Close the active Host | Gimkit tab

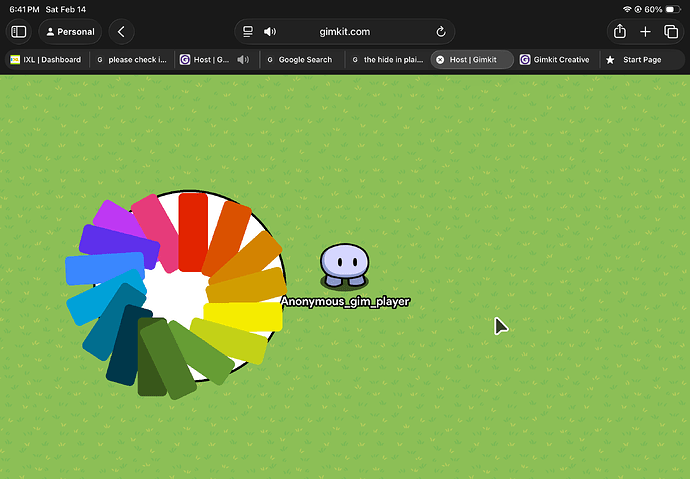(x=440, y=60)
